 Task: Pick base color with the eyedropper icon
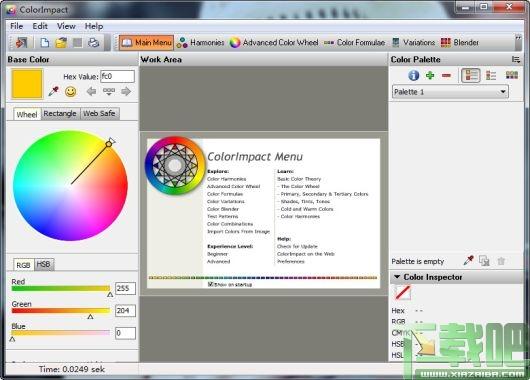point(53,91)
